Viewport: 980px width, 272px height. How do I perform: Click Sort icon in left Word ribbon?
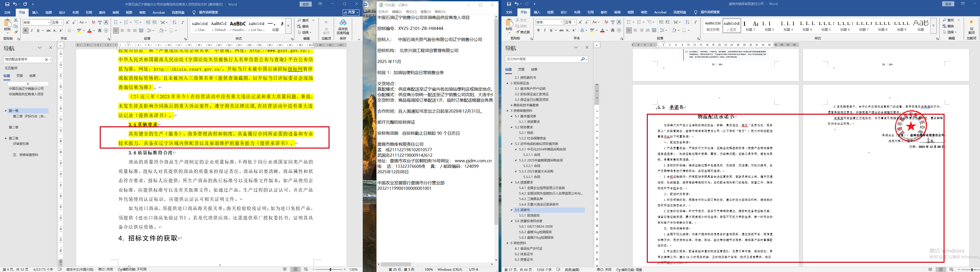point(175,22)
